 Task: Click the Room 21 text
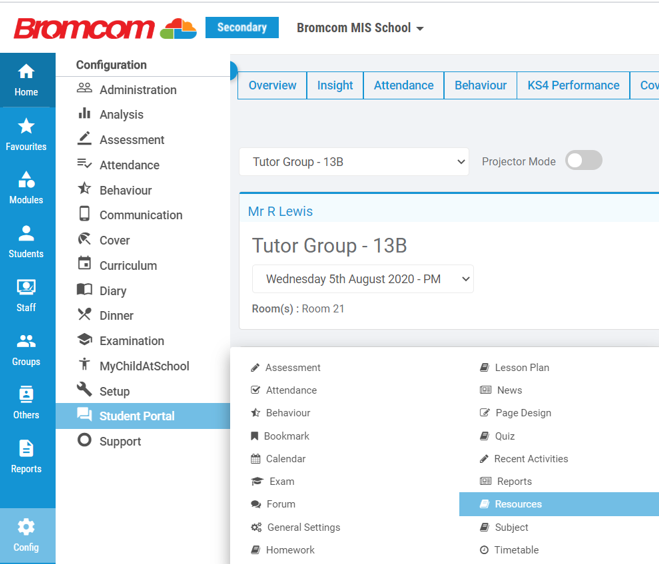(323, 308)
